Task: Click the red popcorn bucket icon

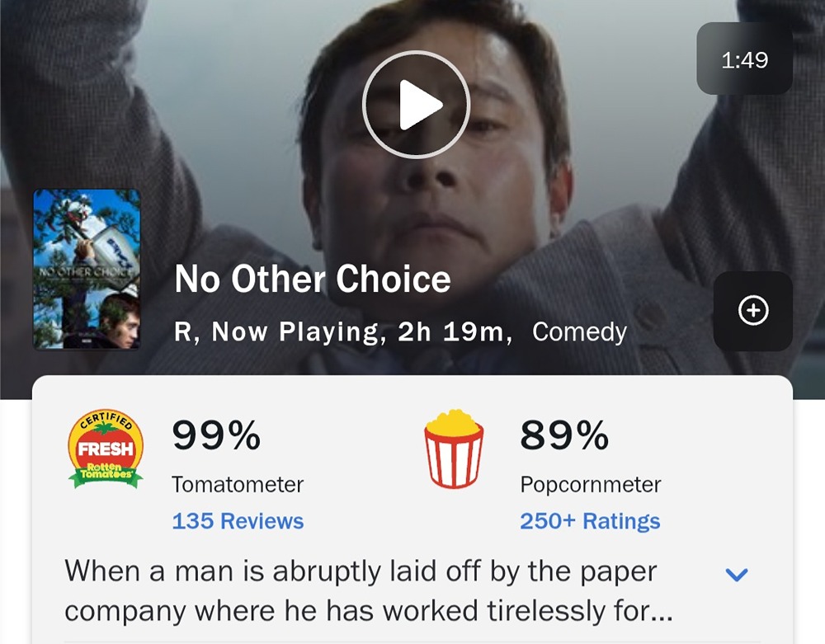Action: pos(453,450)
